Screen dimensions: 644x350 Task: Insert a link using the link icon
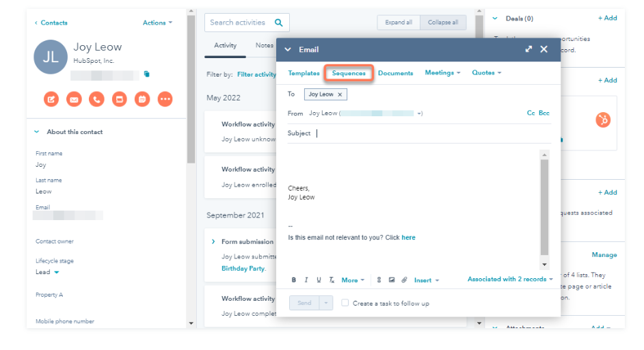pos(379,280)
